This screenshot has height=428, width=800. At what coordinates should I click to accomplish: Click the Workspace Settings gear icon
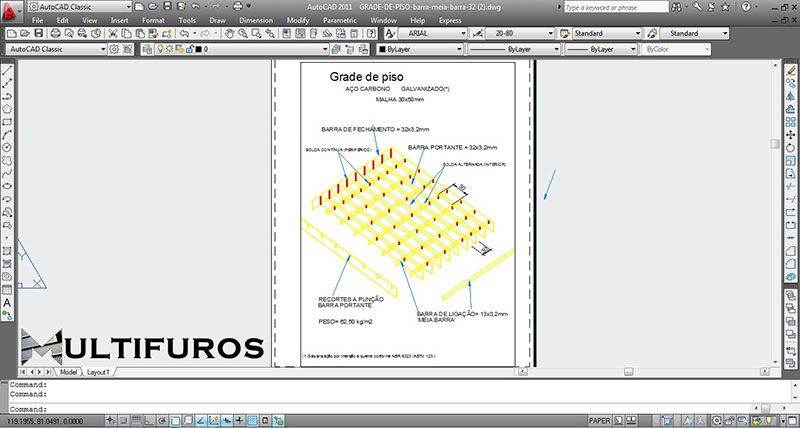pyautogui.click(x=113, y=48)
